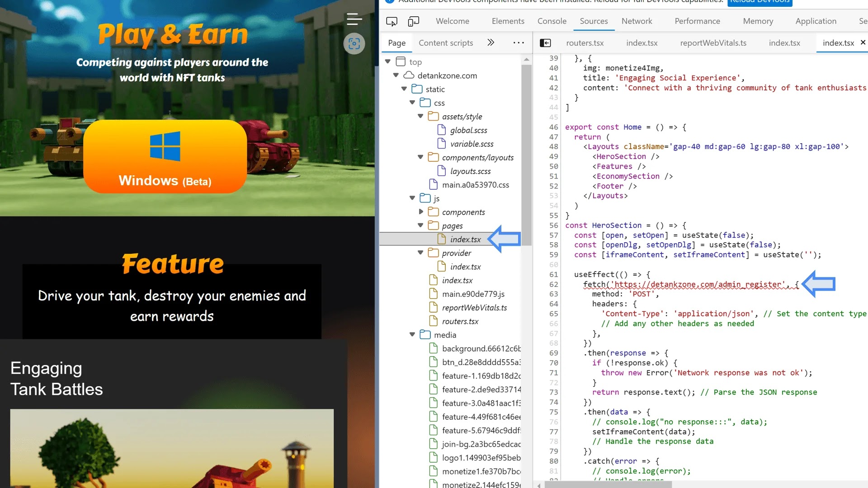Select the global.scss file icon

click(x=442, y=130)
